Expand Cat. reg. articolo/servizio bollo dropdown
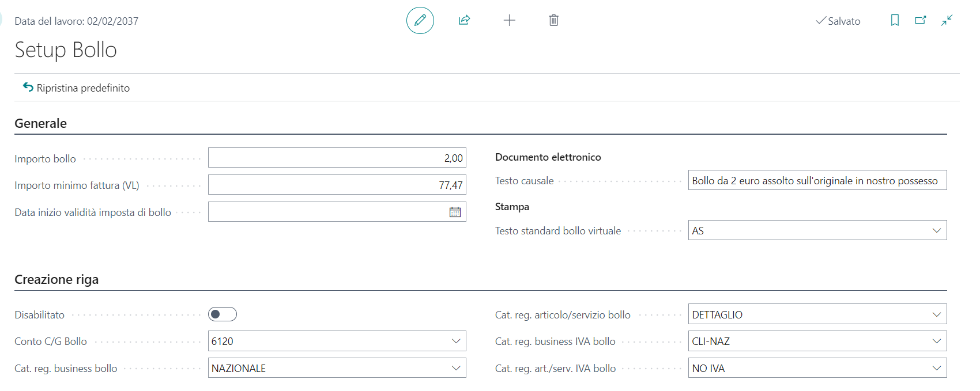Viewport: 980px width, 391px height. coord(937,314)
